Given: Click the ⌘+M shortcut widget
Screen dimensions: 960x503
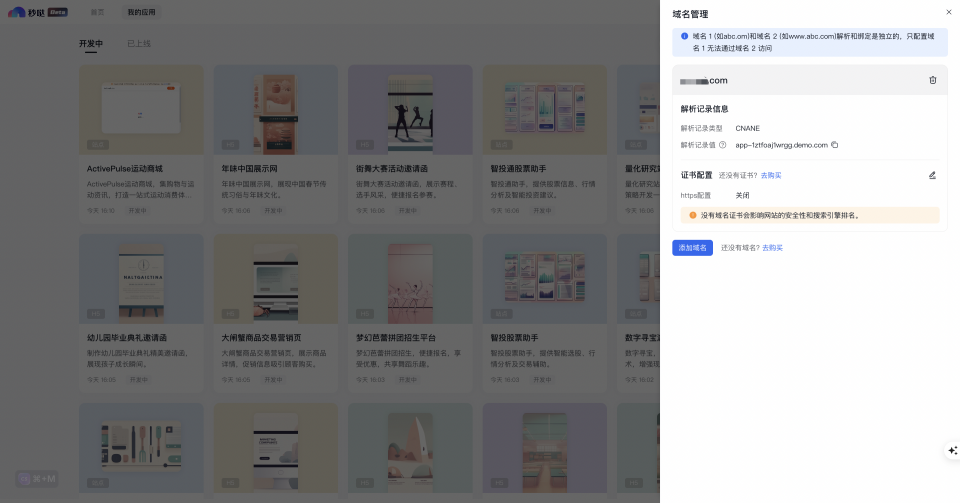Looking at the screenshot, I should point(37,479).
